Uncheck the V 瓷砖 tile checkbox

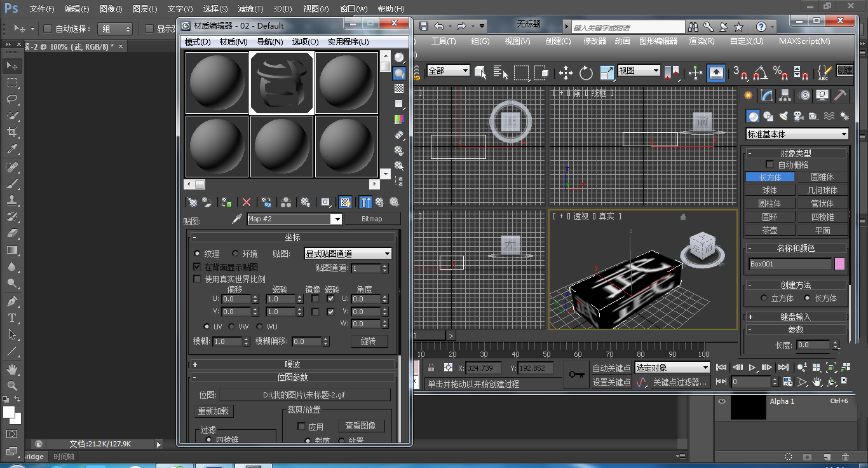[330, 312]
